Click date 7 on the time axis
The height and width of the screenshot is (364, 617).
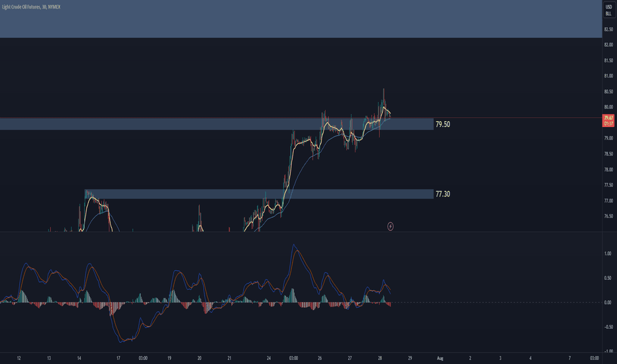pos(569,358)
